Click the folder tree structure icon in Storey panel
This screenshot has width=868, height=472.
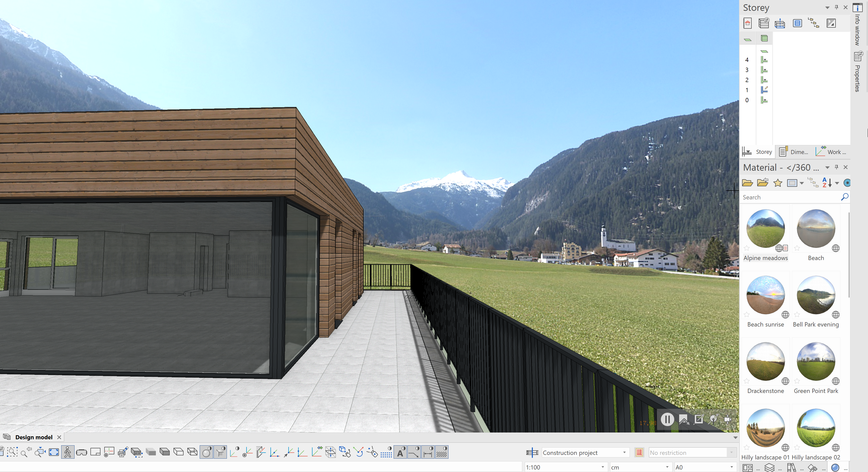coord(814,23)
